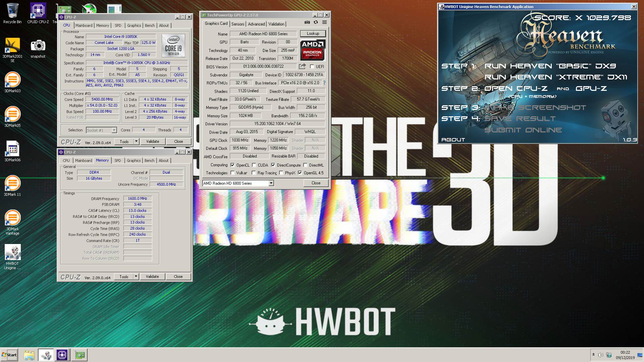Screen dimensions: 644x362
Task: Toggle the Ray Tracing checkbox
Action: [x=254, y=173]
